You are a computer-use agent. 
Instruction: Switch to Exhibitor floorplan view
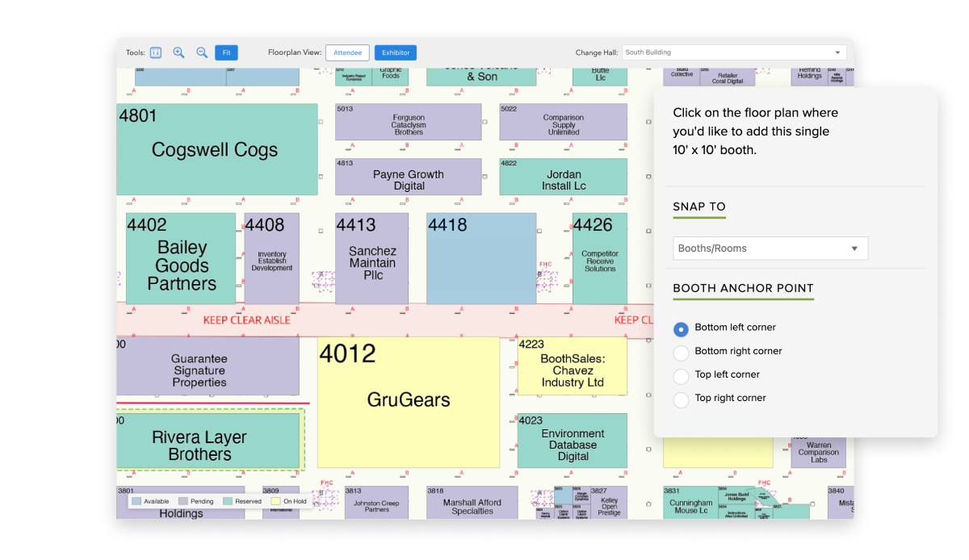(395, 52)
